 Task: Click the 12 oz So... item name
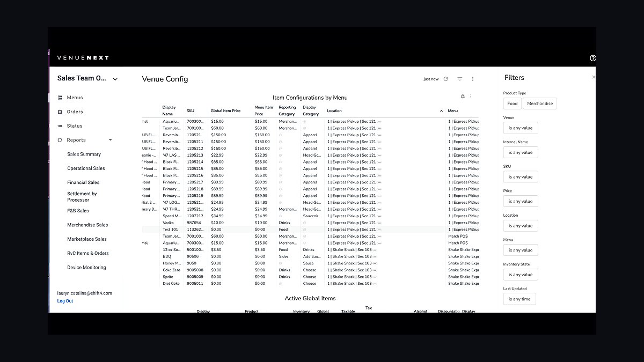[x=172, y=250]
